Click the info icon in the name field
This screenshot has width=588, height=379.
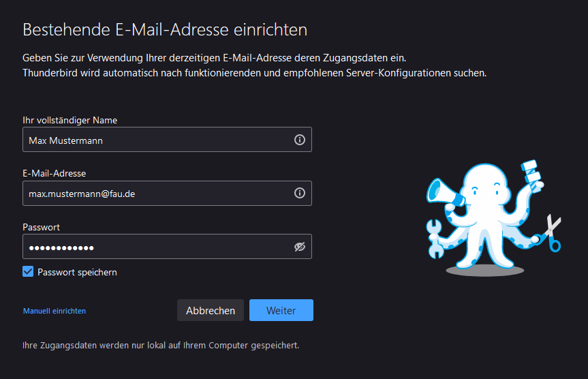299,140
